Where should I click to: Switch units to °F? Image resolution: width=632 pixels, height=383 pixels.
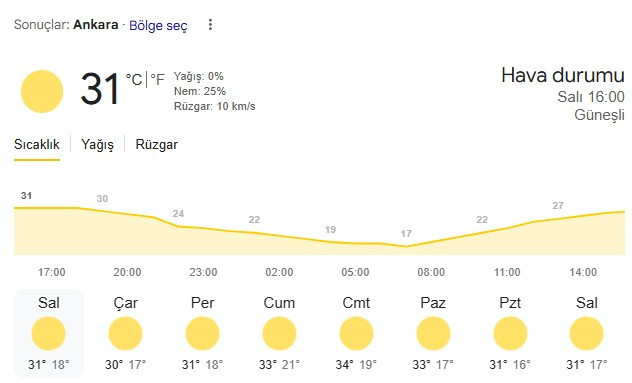coord(157,79)
